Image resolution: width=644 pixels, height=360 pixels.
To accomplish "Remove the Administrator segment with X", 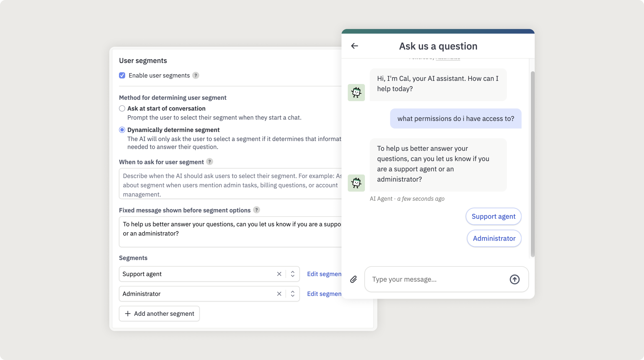I will 279,294.
